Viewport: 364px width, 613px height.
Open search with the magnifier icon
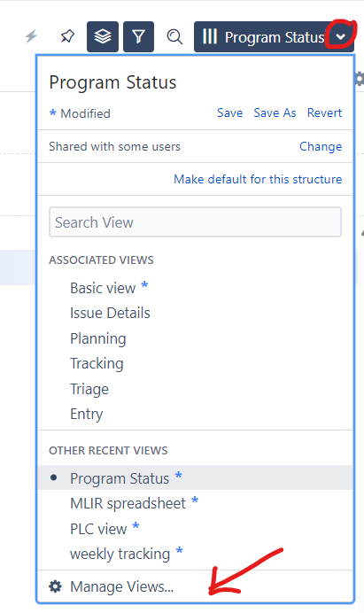point(174,36)
